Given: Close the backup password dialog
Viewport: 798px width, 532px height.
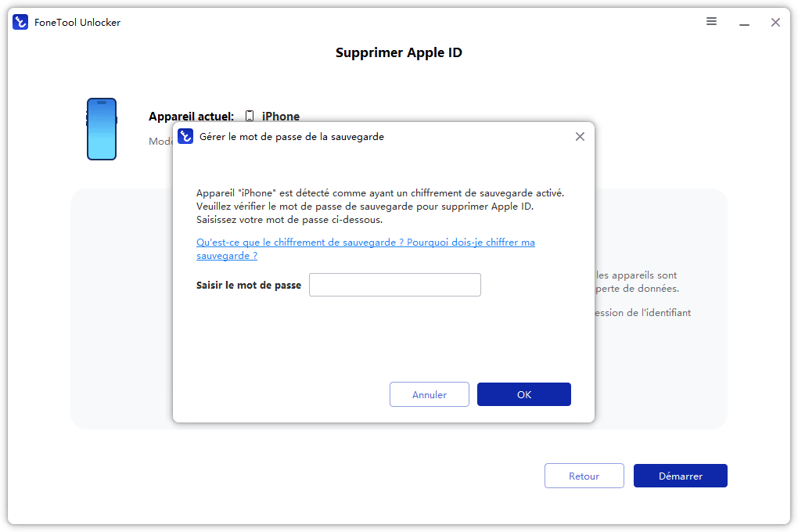Looking at the screenshot, I should point(580,136).
